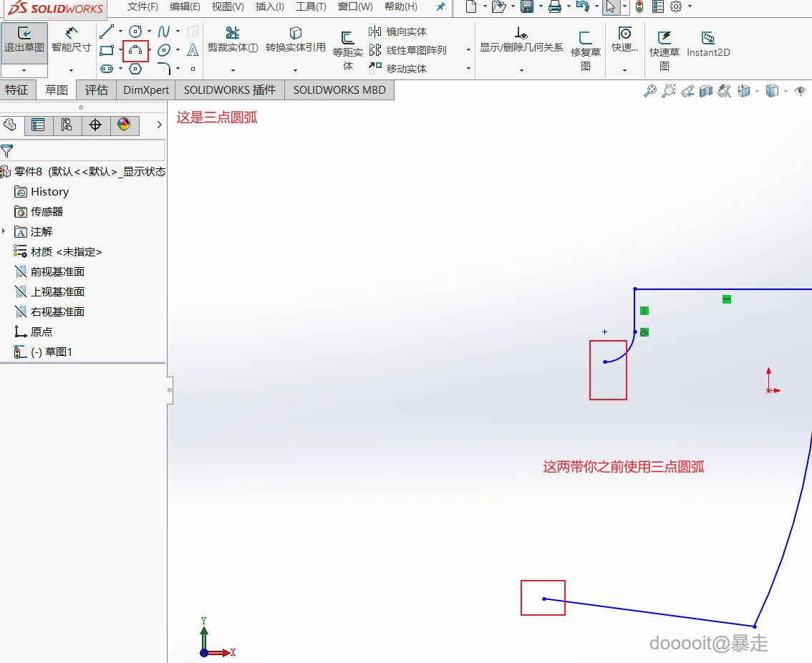This screenshot has height=663, width=812.
Task: Open the Appearance color wheel tab
Action: (x=125, y=125)
